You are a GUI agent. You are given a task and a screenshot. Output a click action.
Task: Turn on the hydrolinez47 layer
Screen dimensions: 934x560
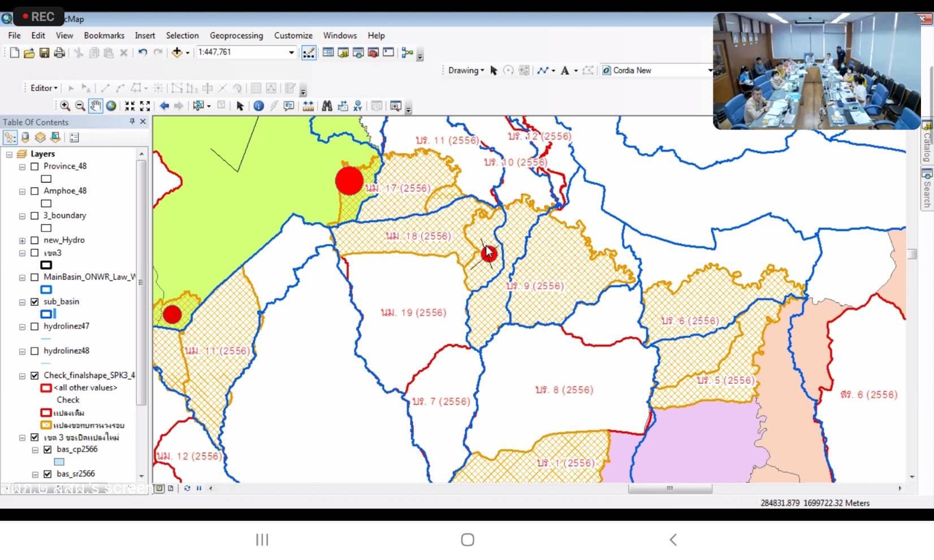coord(34,327)
